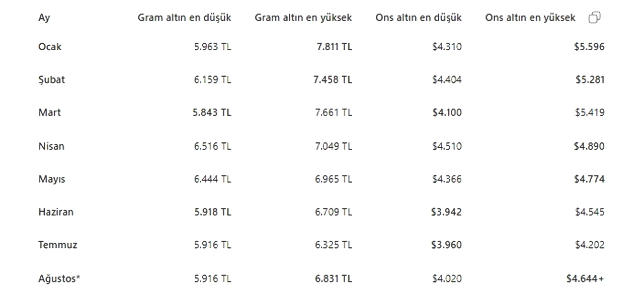Select the Ocak row label
Viewport: 644px width, 304px height.
(50, 47)
